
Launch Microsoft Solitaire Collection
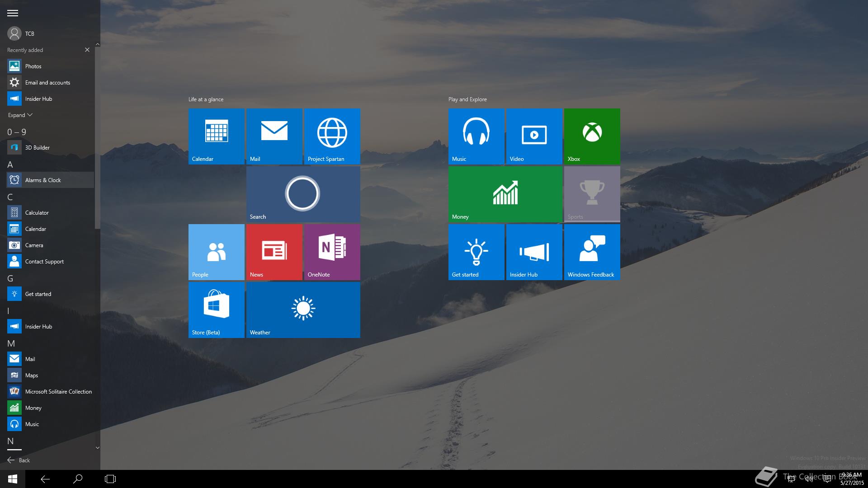tap(50, 391)
